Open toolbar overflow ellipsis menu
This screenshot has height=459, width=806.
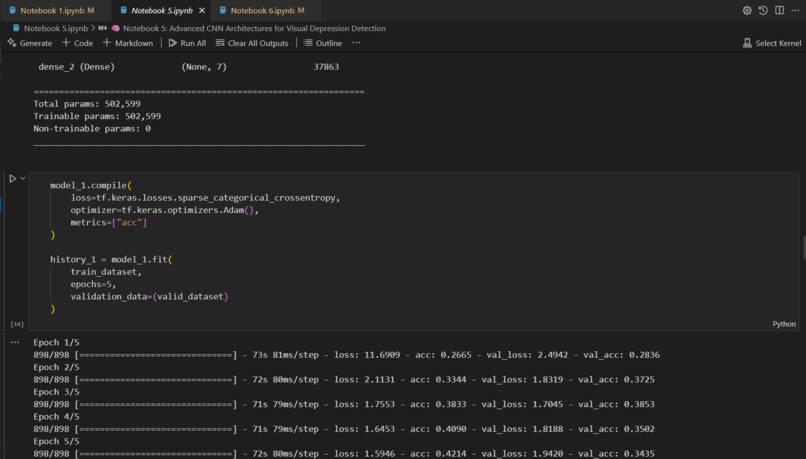click(x=356, y=43)
